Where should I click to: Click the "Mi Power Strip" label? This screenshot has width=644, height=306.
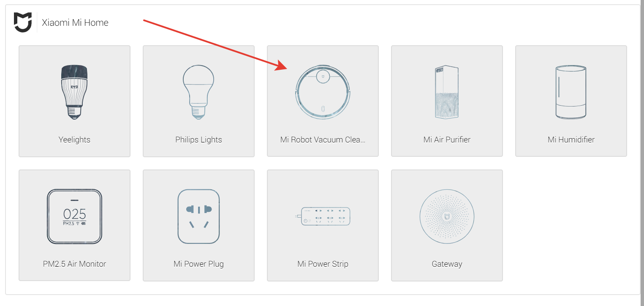point(323,264)
